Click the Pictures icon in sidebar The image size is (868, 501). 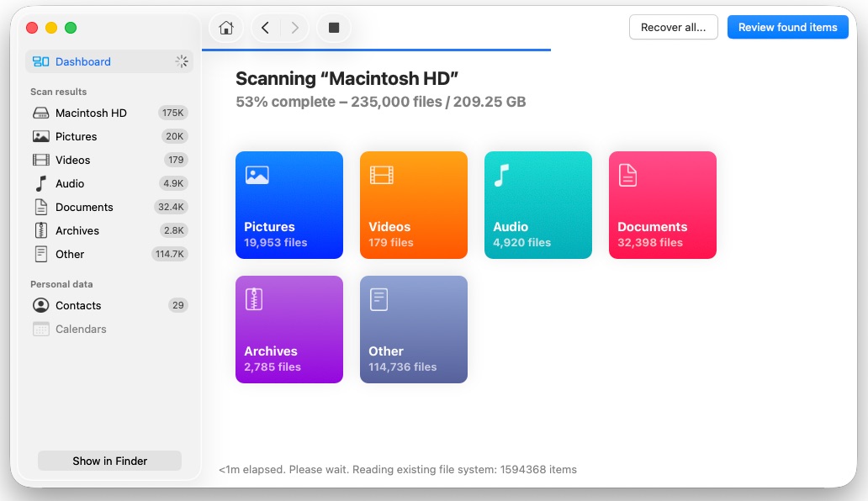40,136
